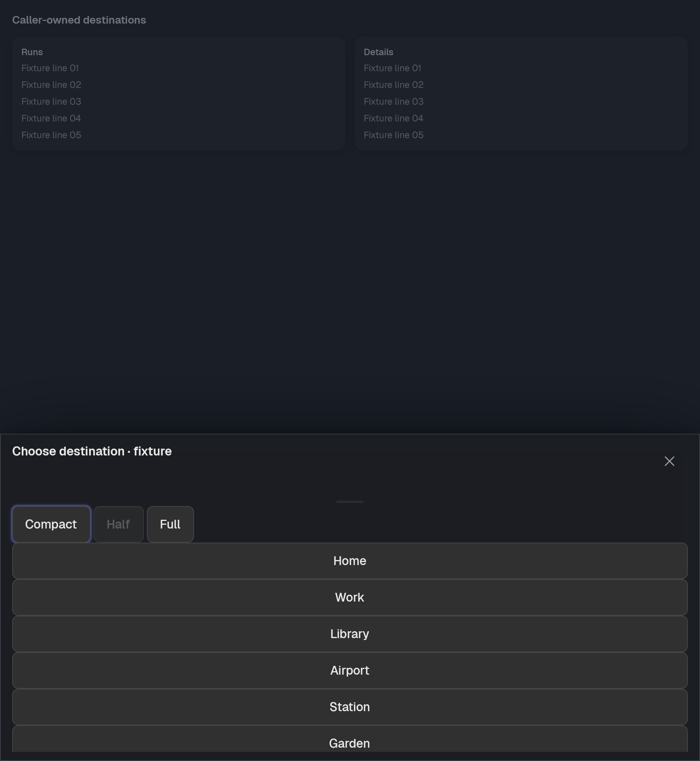Click the Choose destination · fixture title
This screenshot has width=700, height=761.
point(92,451)
